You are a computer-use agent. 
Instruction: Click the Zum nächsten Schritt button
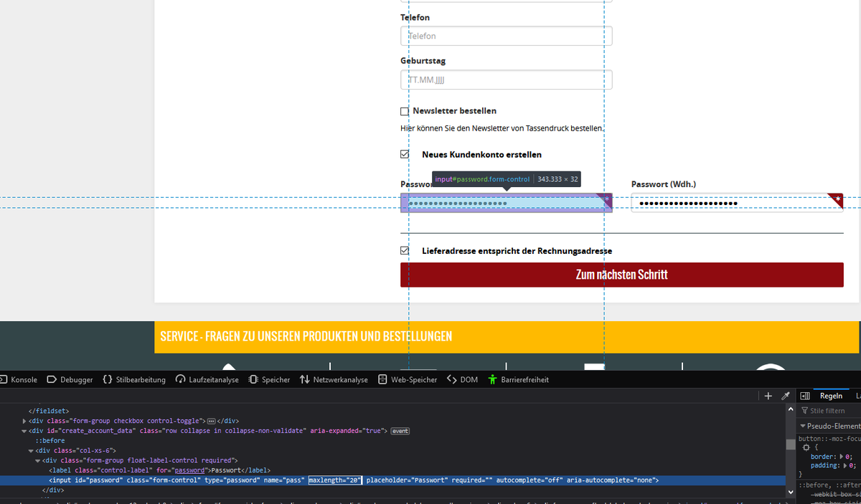[622, 275]
